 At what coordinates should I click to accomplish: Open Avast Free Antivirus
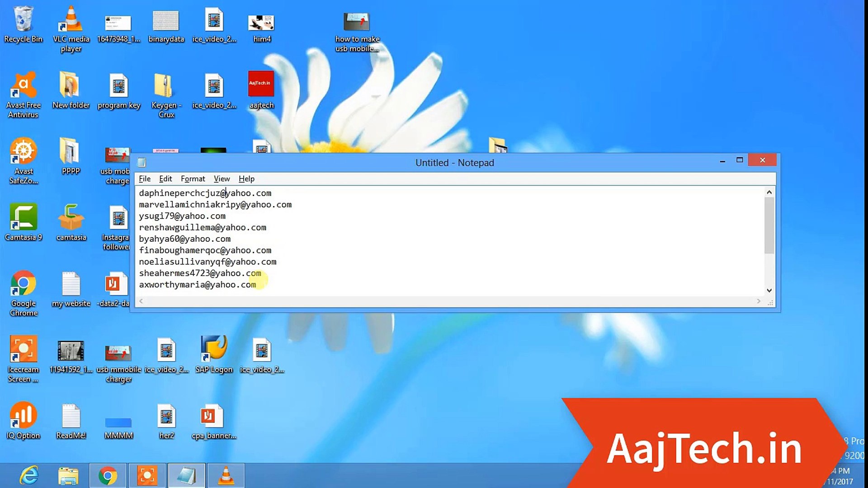point(23,86)
